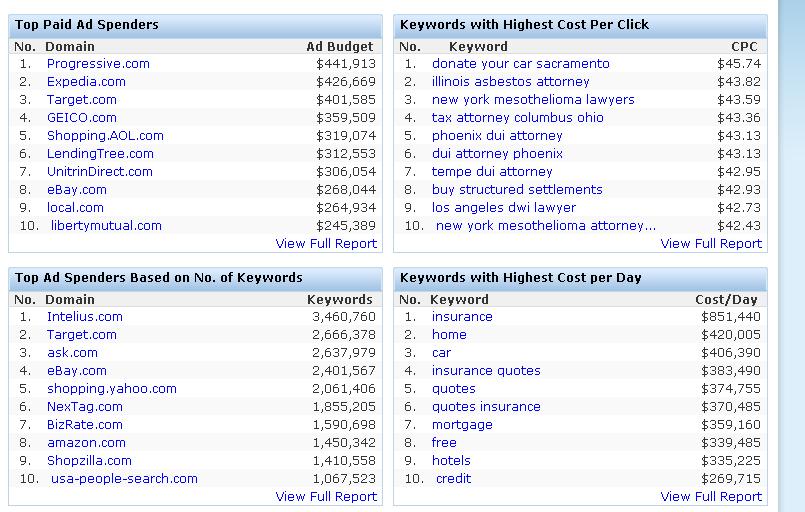Image resolution: width=805 pixels, height=512 pixels.
Task: Click the $441,913 ad budget value
Action: tap(346, 64)
